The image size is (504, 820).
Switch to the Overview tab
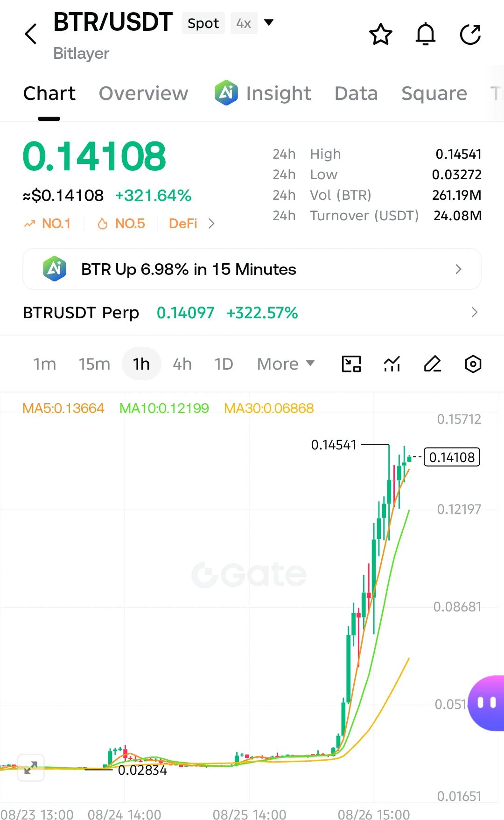[x=144, y=93]
